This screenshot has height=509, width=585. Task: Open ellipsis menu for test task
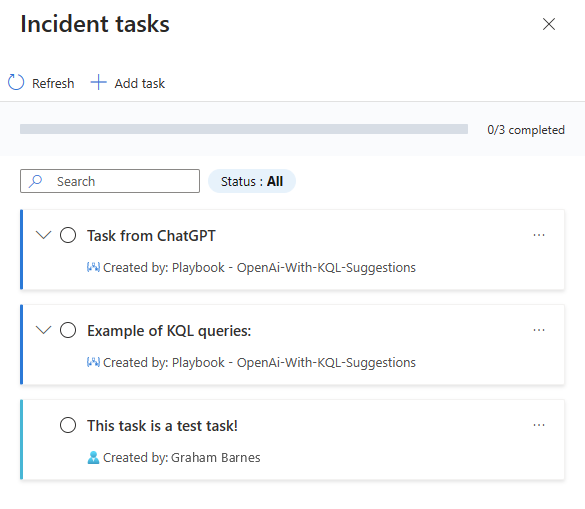click(x=539, y=425)
